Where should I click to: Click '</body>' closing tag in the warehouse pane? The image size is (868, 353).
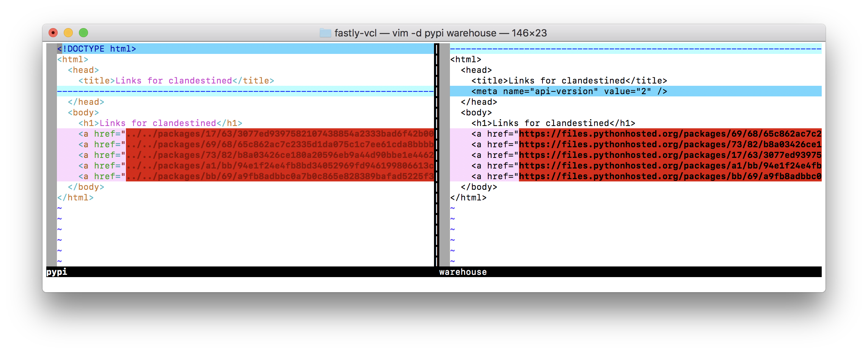coord(479,187)
